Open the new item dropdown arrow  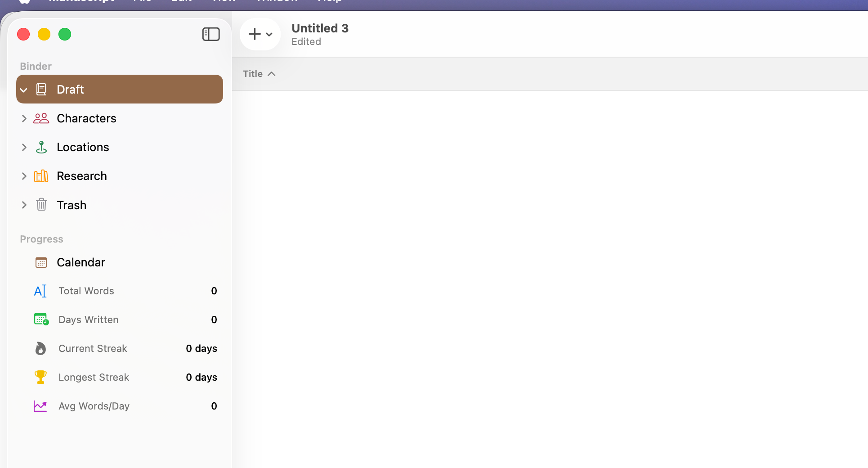coord(269,34)
